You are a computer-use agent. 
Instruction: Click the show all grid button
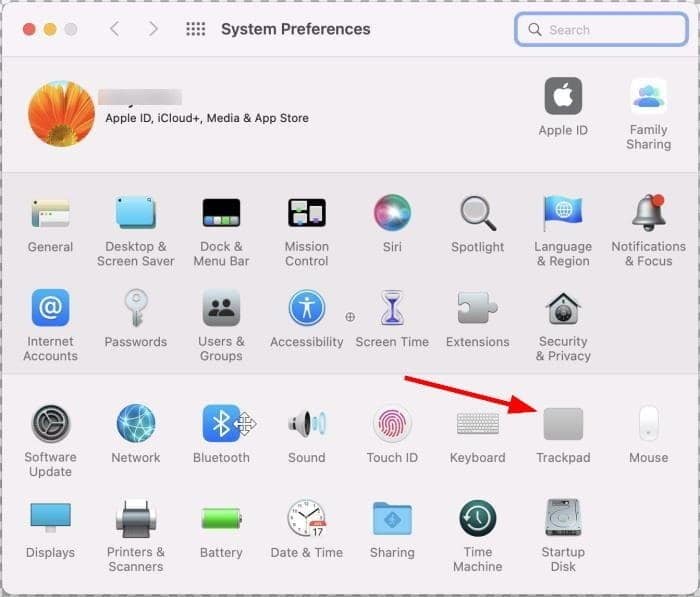(x=196, y=29)
